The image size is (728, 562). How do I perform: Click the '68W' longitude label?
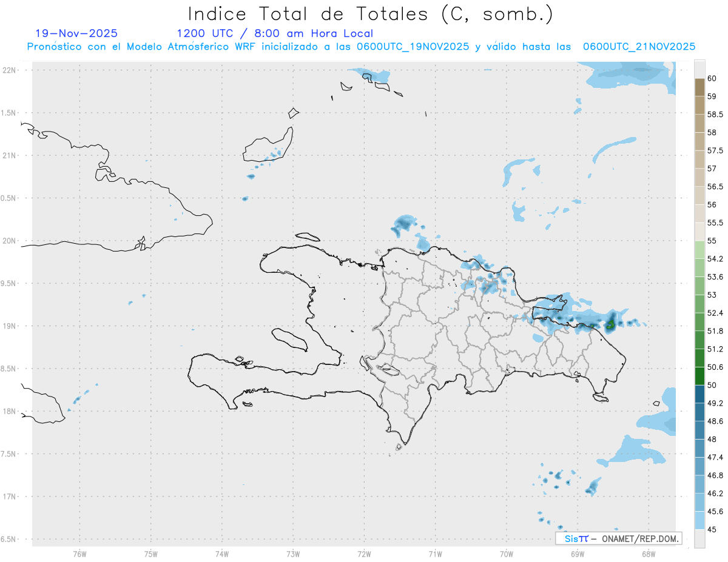point(649,554)
